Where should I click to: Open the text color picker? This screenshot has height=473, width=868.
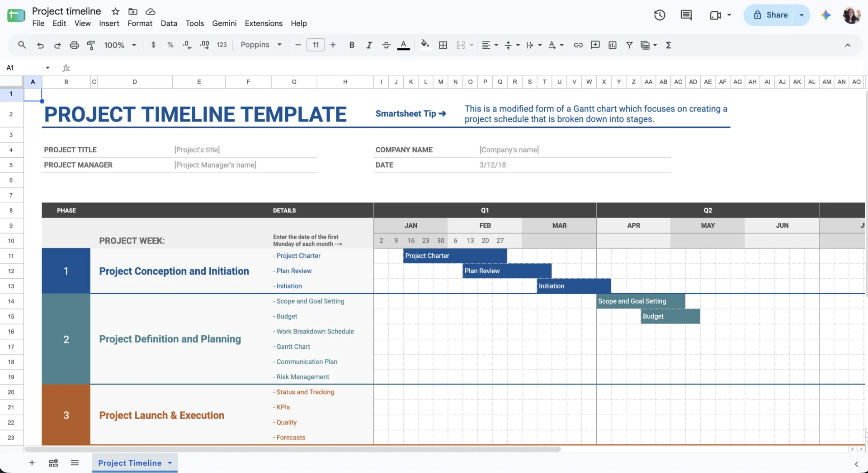[x=404, y=45]
